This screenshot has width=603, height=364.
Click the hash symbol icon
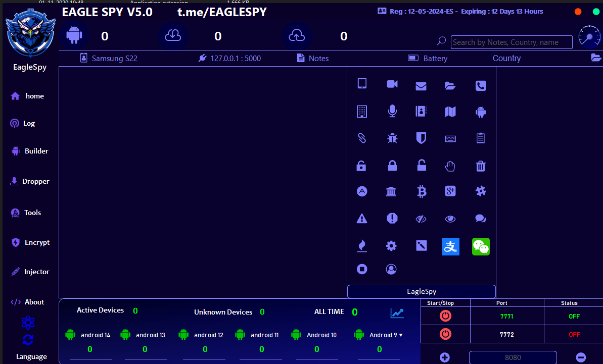click(481, 191)
